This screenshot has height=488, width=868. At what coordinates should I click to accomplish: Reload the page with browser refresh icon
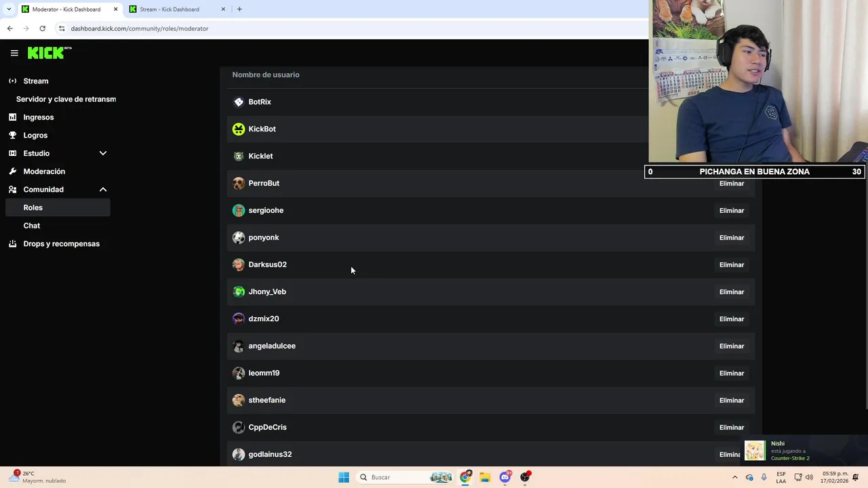[x=42, y=28]
